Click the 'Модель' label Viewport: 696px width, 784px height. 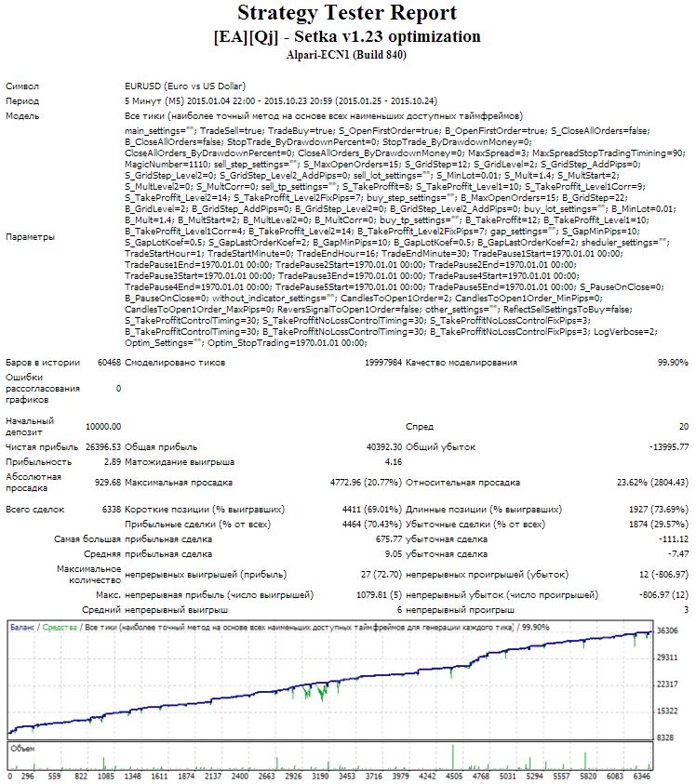(x=22, y=116)
